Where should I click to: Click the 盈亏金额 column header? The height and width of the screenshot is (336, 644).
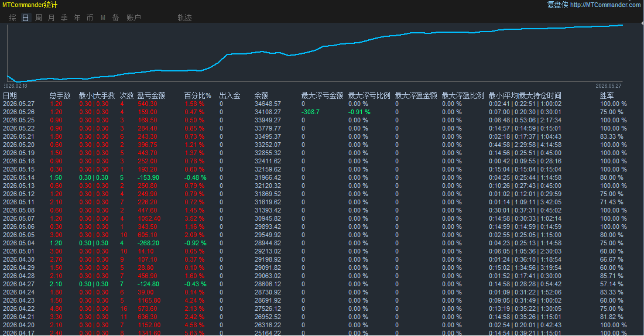point(151,95)
